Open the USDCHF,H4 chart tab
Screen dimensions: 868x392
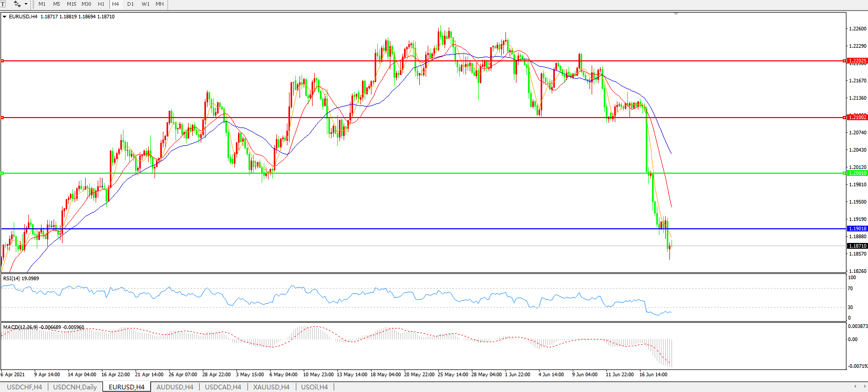coord(24,387)
